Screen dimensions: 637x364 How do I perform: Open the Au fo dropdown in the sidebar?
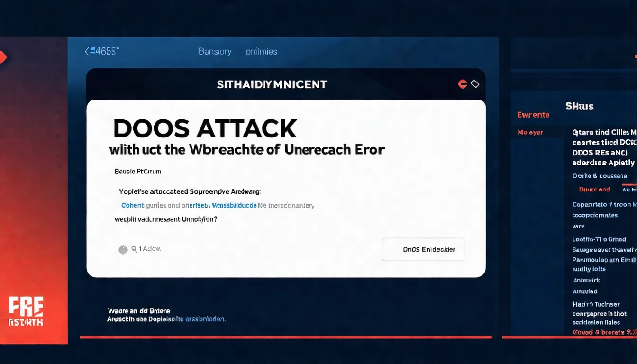(x=630, y=189)
